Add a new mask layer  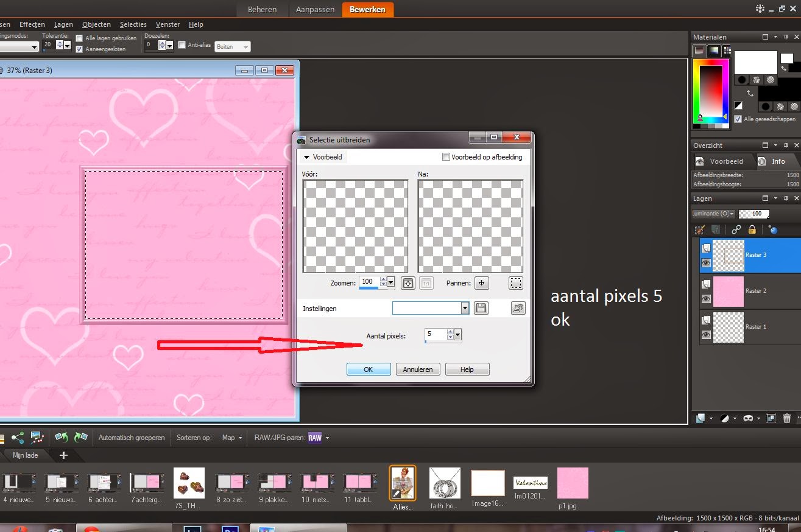pos(748,418)
